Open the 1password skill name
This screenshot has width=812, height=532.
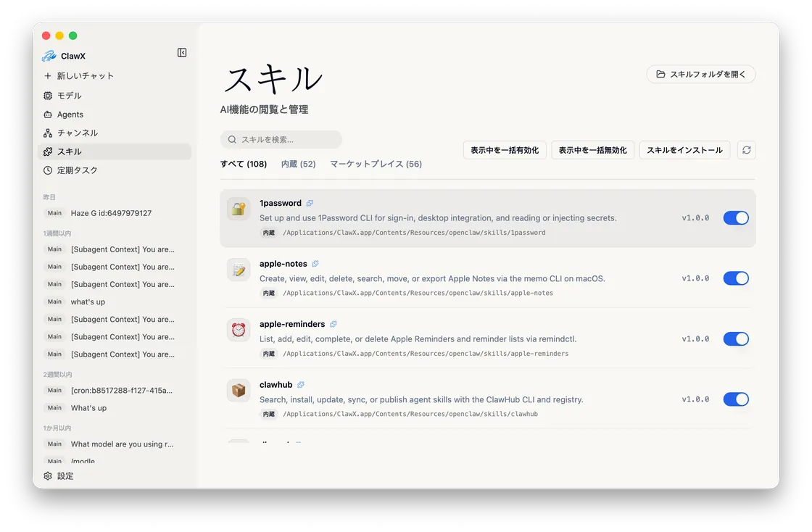[x=280, y=204]
